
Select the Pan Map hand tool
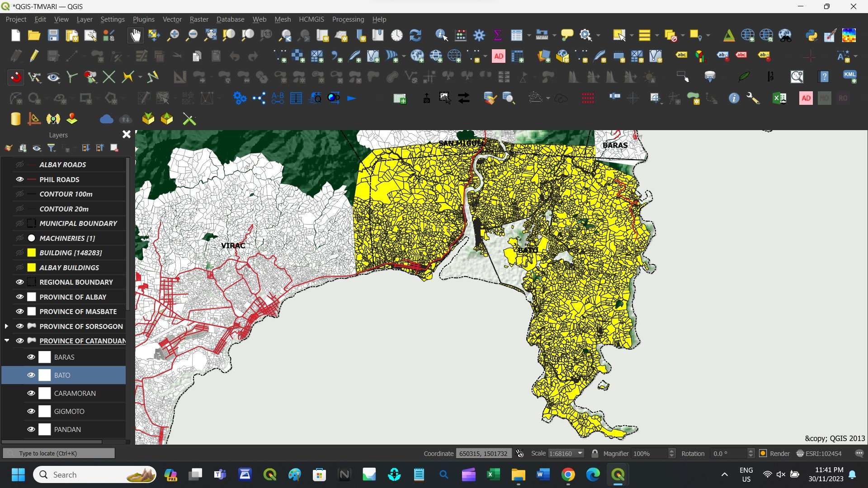[135, 35]
